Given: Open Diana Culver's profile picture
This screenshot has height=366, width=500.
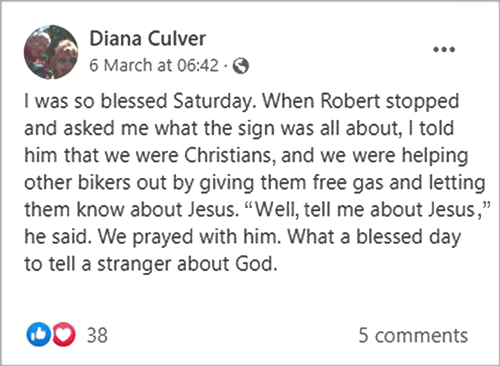Looking at the screenshot, I should (51, 52).
